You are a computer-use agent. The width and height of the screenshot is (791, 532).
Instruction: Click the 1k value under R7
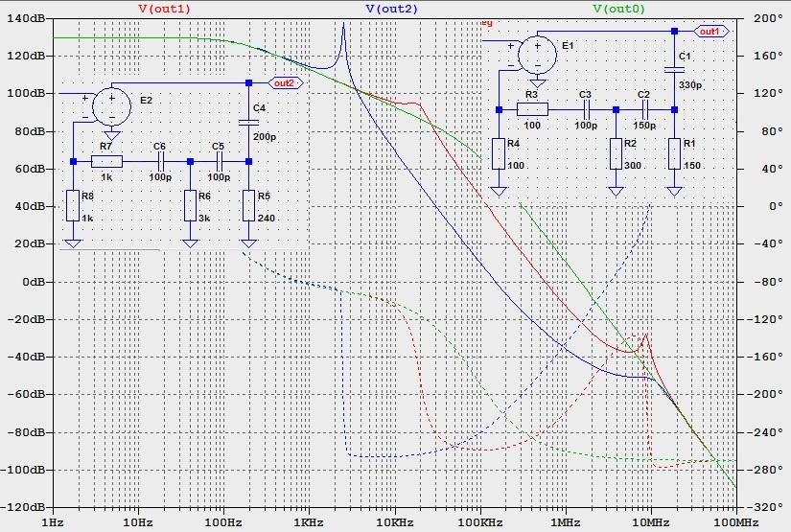tap(106, 177)
